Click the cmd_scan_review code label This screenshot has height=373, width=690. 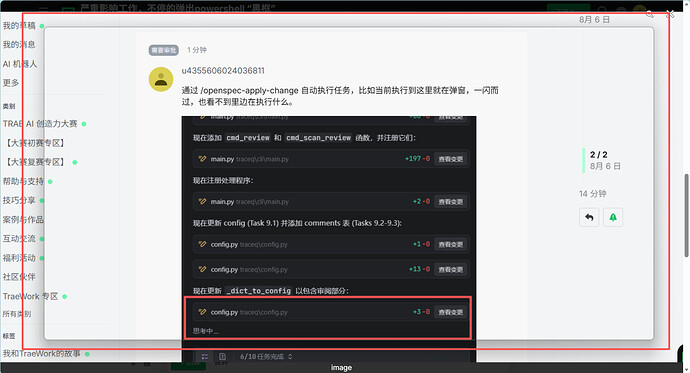[318, 138]
